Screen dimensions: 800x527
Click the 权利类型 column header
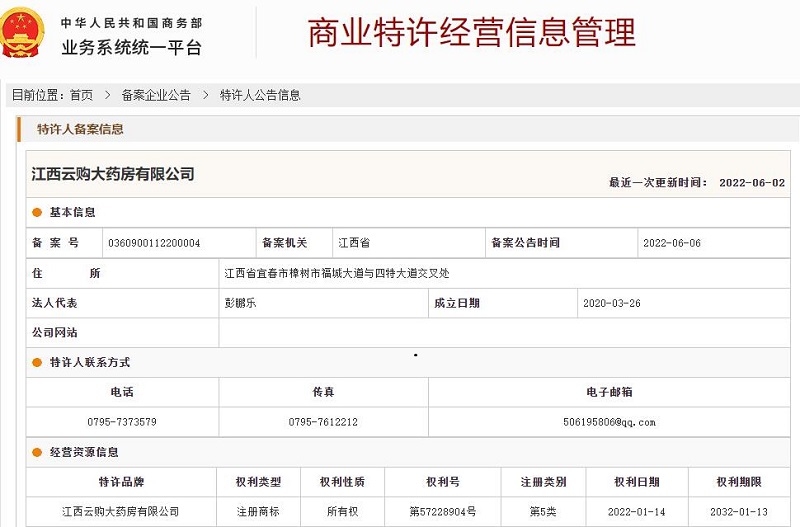coord(258,482)
